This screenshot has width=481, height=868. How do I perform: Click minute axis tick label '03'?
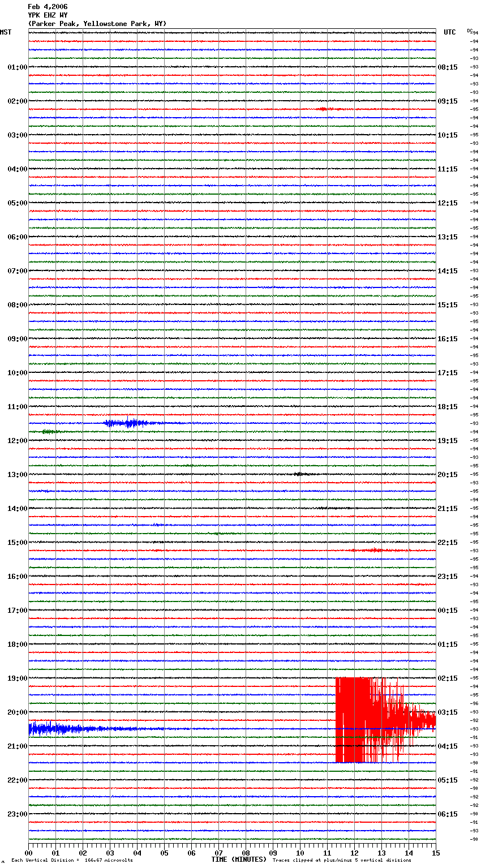tap(110, 853)
